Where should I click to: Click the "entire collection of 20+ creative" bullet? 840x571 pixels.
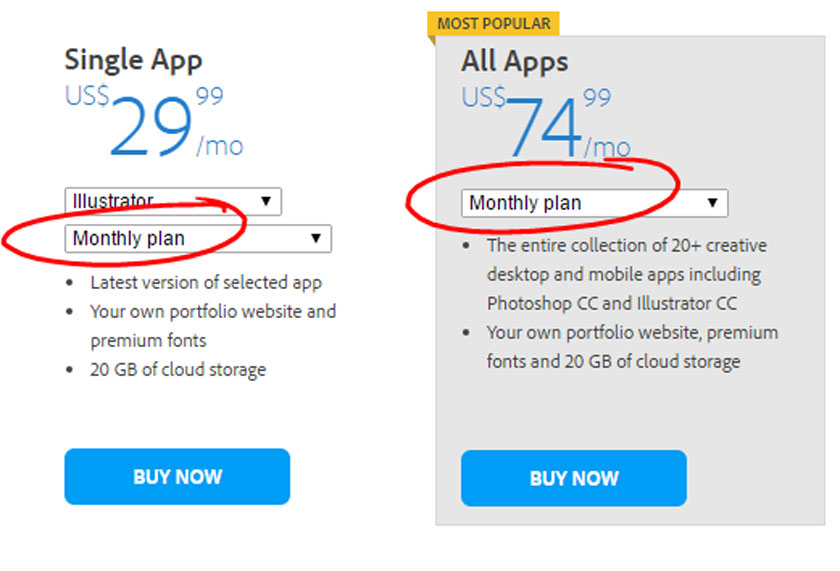(x=626, y=273)
